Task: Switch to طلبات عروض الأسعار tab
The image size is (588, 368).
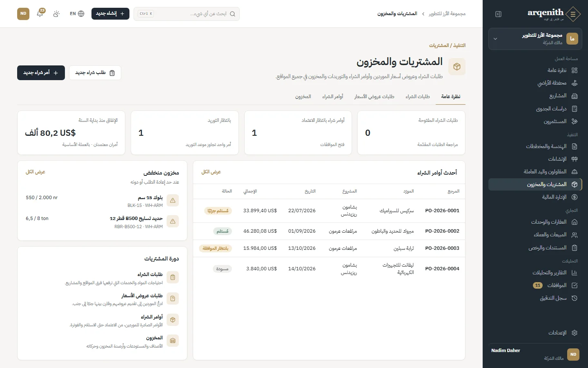Action: click(374, 96)
